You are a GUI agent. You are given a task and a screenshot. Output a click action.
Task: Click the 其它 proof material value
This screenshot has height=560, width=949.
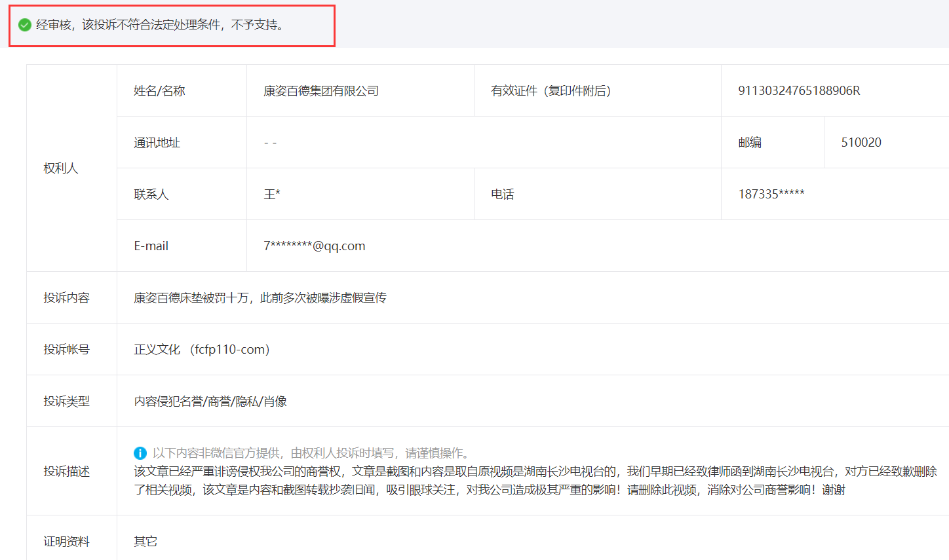(145, 542)
